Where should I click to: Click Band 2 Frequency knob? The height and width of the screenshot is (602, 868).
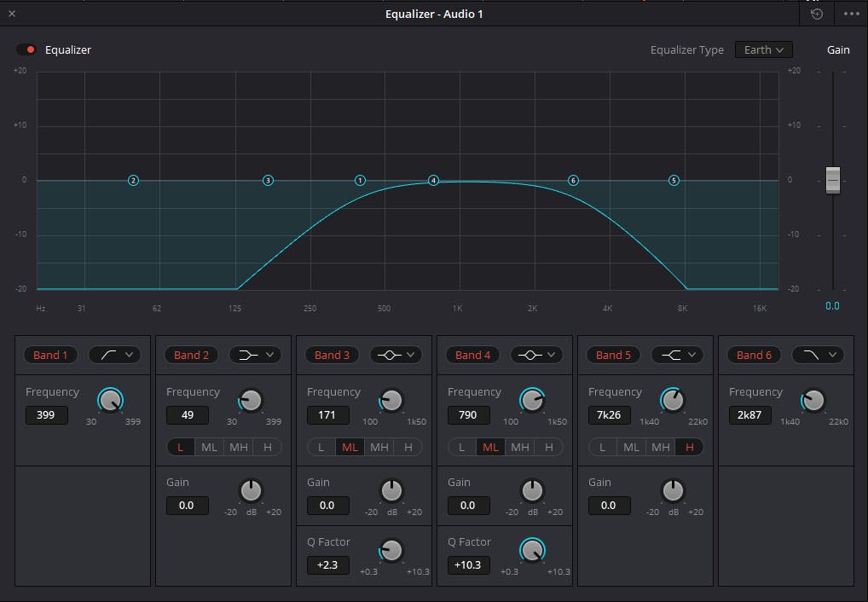(251, 401)
